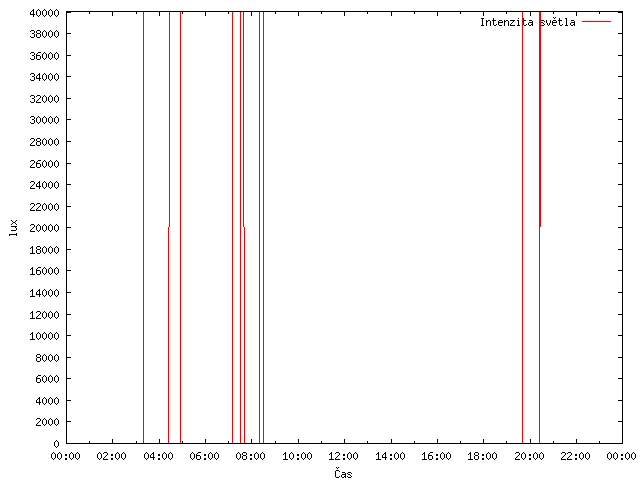Click the 08:00 time axis label
Image resolution: width=640 pixels, height=480 pixels.
click(x=251, y=456)
